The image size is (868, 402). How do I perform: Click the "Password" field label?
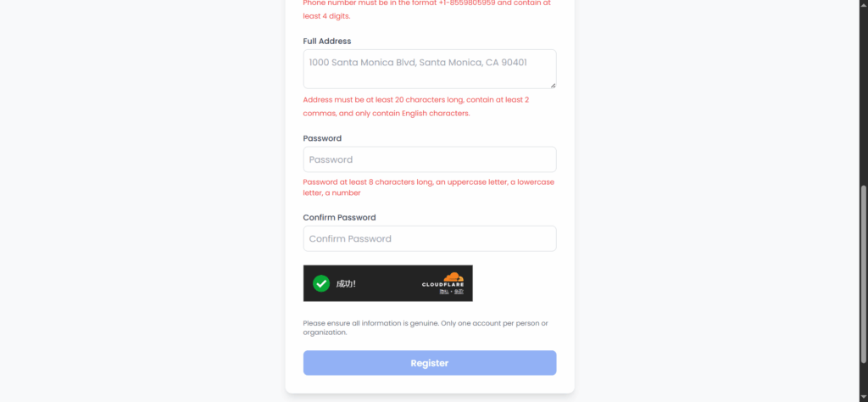tap(322, 138)
